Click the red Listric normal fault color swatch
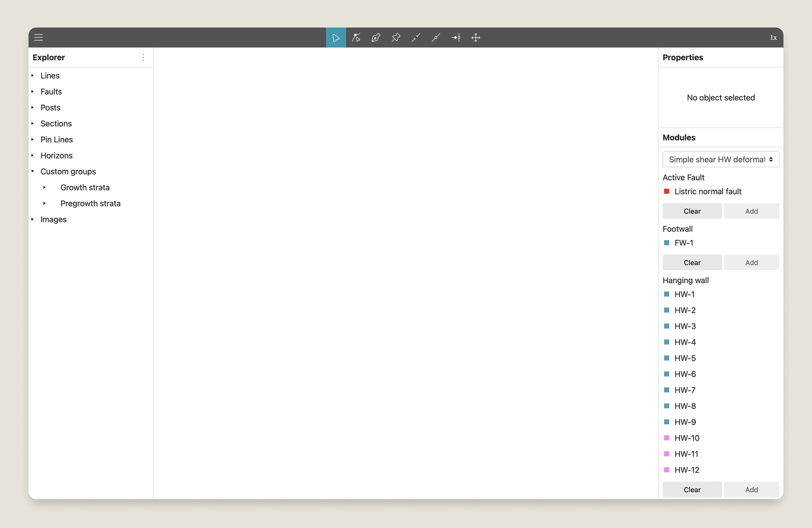 pos(666,191)
